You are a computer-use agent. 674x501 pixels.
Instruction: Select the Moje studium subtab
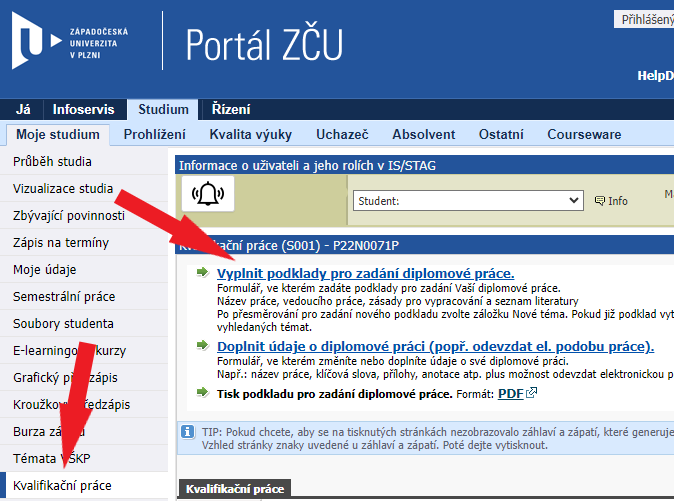(x=58, y=134)
